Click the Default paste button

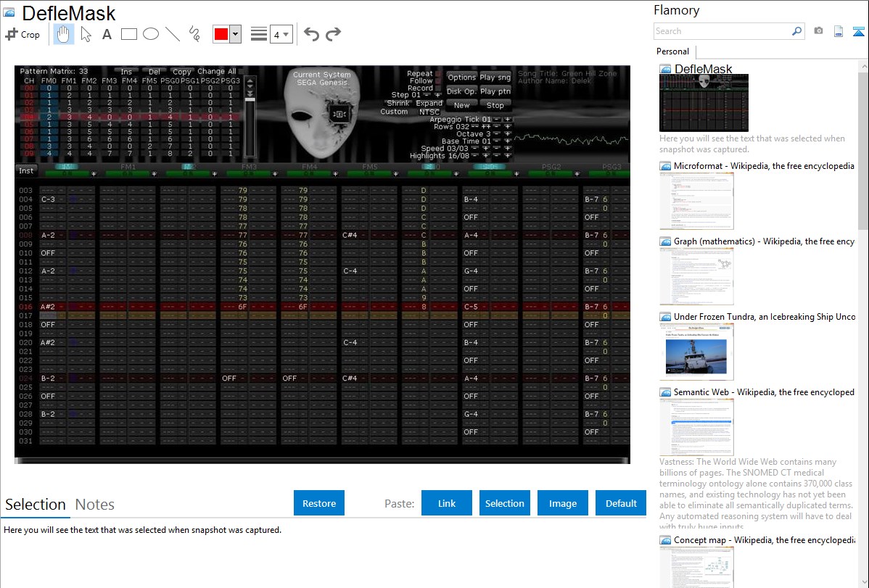click(x=621, y=503)
